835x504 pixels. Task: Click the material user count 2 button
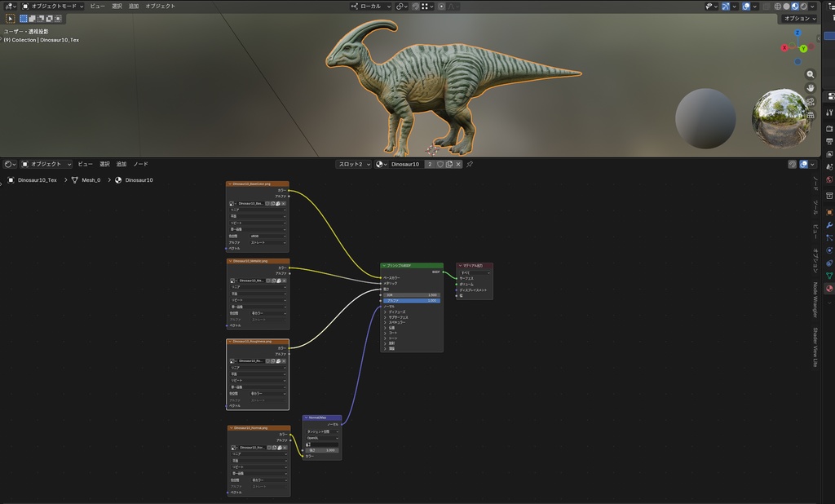(430, 164)
